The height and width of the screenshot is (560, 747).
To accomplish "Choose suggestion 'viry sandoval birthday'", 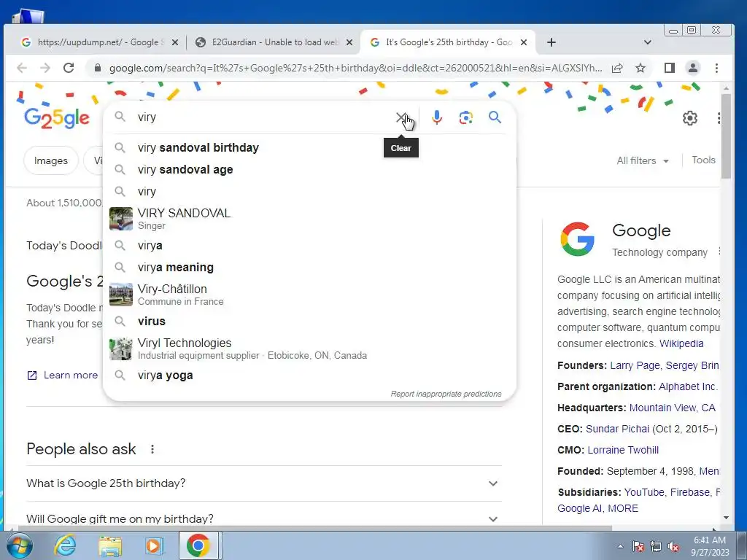I will 309,147.
